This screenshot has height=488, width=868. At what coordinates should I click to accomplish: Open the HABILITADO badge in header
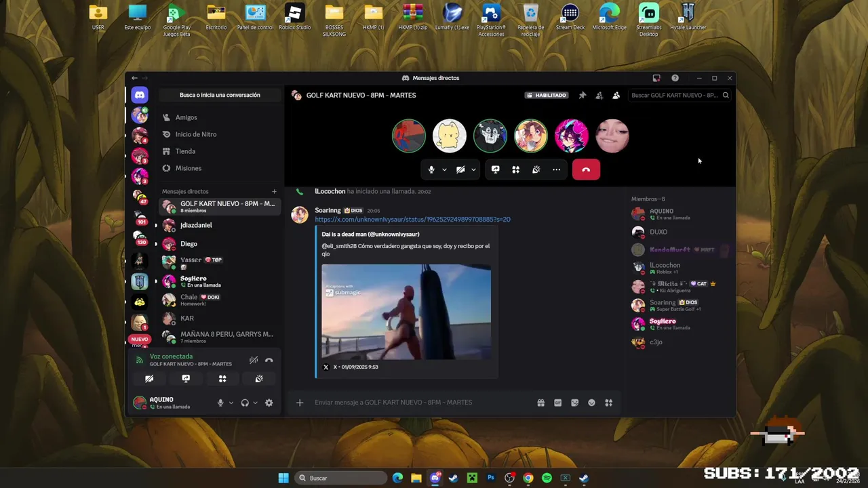[x=547, y=96]
